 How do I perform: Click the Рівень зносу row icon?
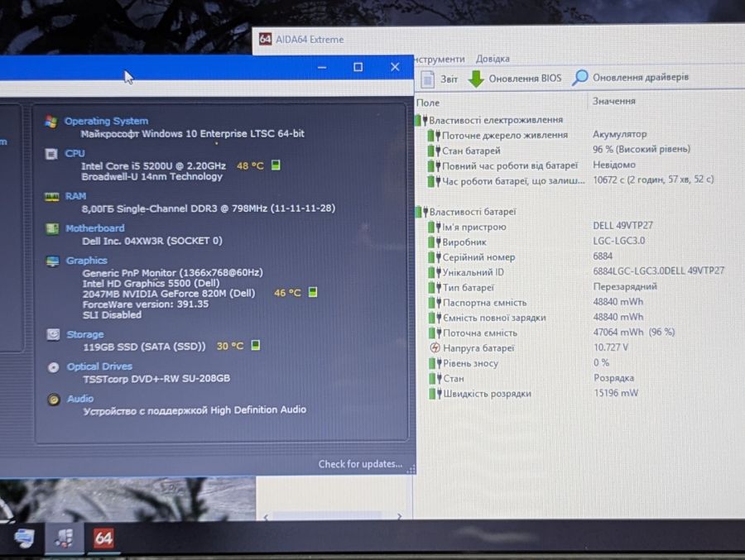[435, 363]
